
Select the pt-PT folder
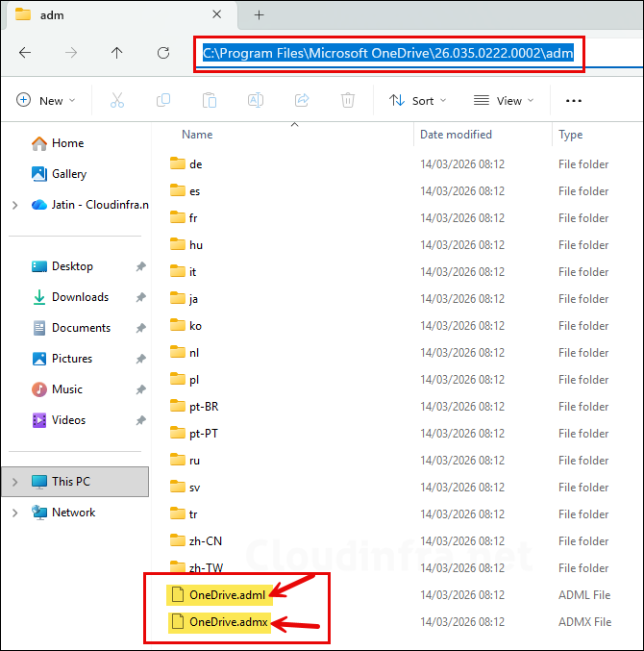coord(194,434)
